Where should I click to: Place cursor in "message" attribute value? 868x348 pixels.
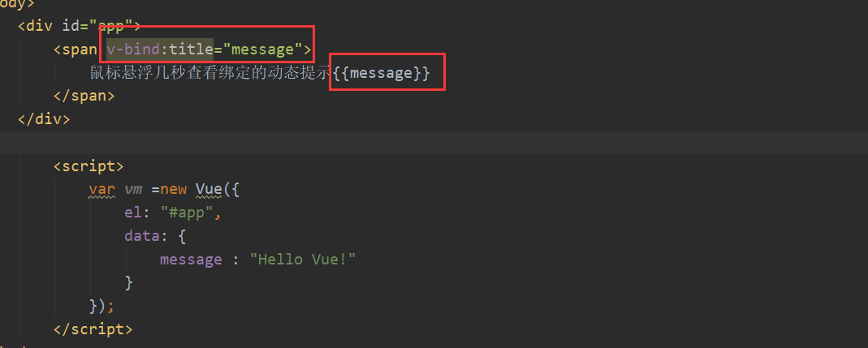pos(262,49)
